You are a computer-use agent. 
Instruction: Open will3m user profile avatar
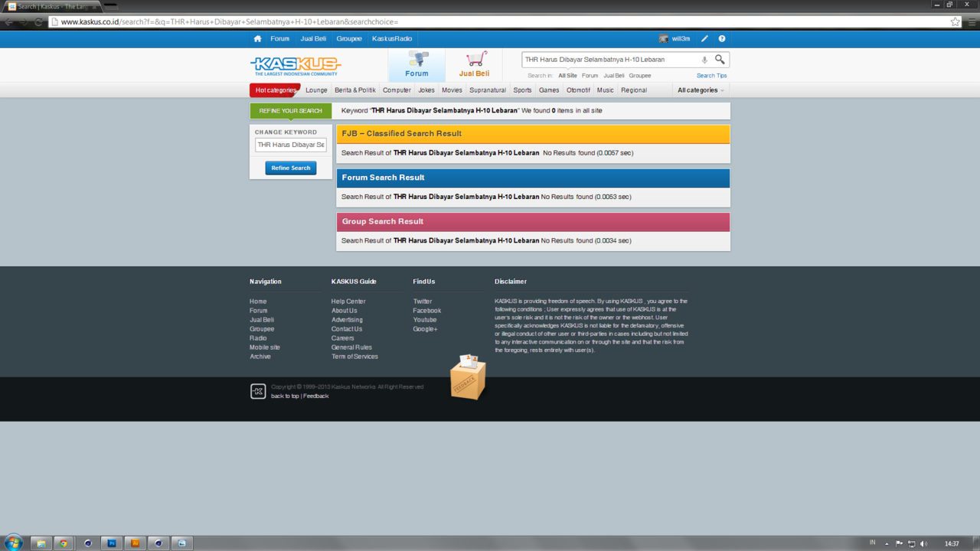click(664, 38)
